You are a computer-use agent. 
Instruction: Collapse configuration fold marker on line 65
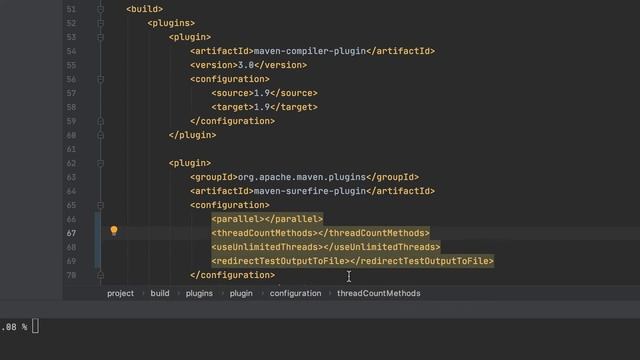click(100, 205)
